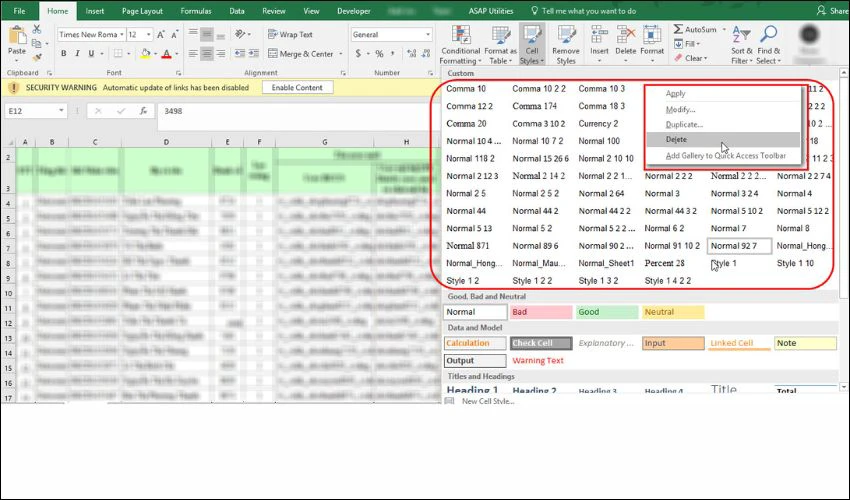Switch to the Formulas tab
The height and width of the screenshot is (500, 850).
coord(196,11)
